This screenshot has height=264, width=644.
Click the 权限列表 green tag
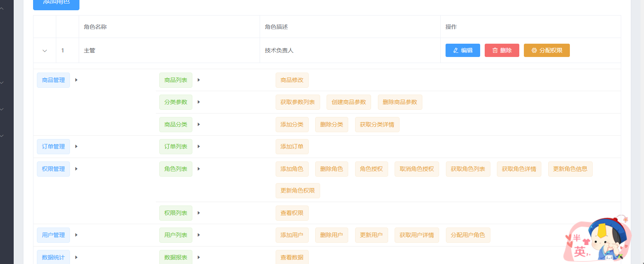point(176,213)
